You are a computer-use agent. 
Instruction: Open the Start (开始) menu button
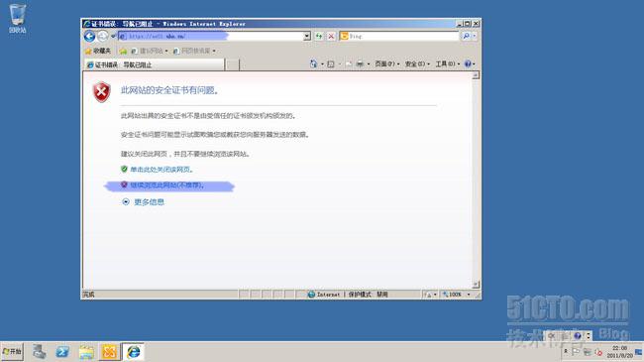(12, 352)
